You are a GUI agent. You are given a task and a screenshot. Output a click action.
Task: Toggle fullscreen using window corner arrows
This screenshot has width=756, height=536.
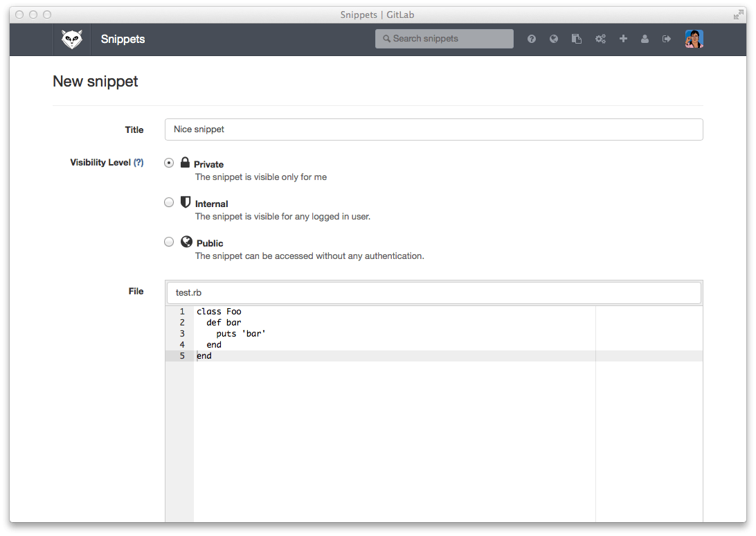(x=738, y=15)
